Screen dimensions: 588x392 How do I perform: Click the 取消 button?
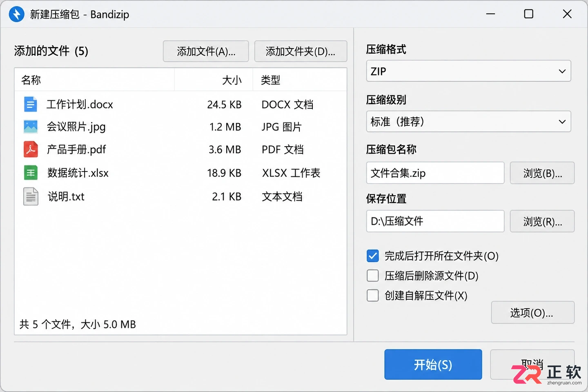coord(532,364)
